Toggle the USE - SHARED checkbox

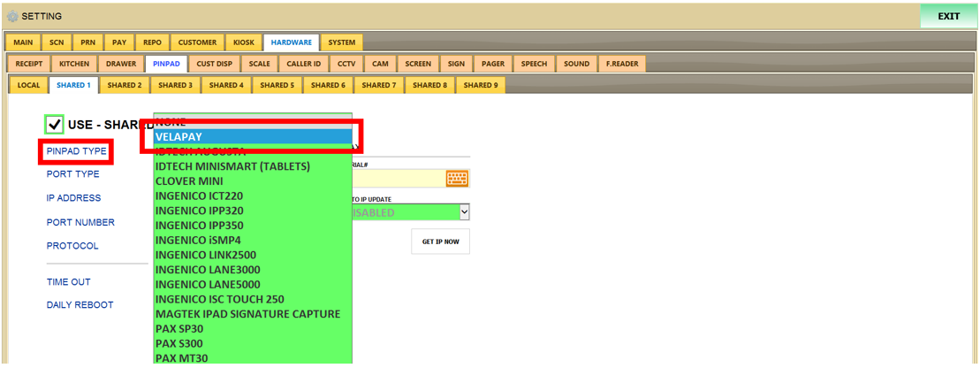pos(55,125)
